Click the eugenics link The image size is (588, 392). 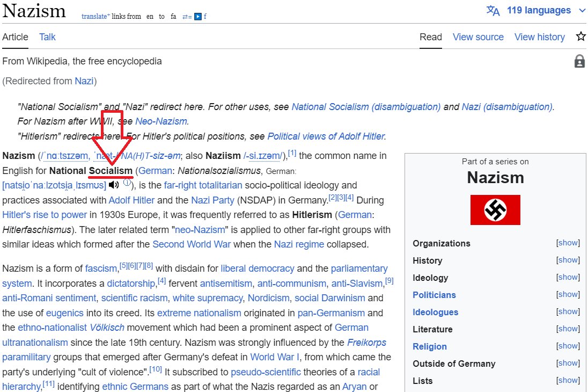tap(64, 313)
